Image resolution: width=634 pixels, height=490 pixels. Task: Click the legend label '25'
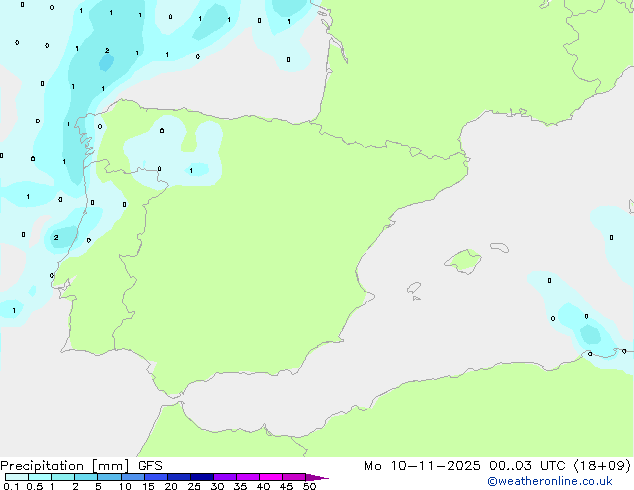(x=194, y=486)
